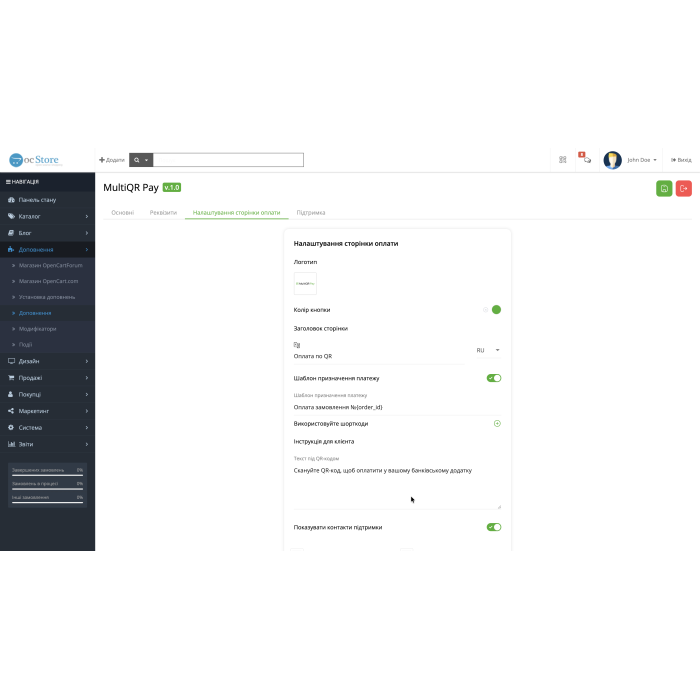Image resolution: width=700 pixels, height=700 pixels.
Task: Expand the Продажі menu chevron
Action: point(87,378)
